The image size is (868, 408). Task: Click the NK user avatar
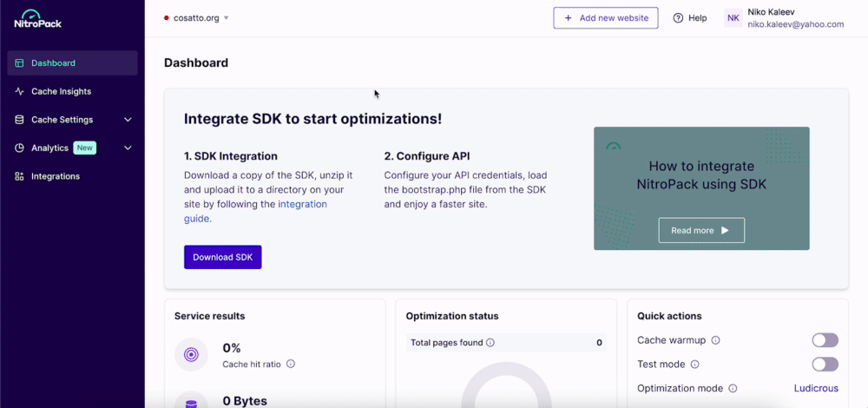point(733,18)
